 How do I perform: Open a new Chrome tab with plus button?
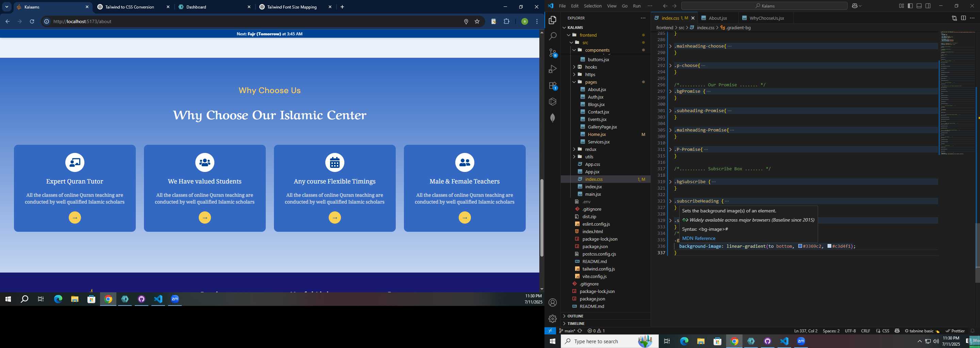tap(342, 7)
